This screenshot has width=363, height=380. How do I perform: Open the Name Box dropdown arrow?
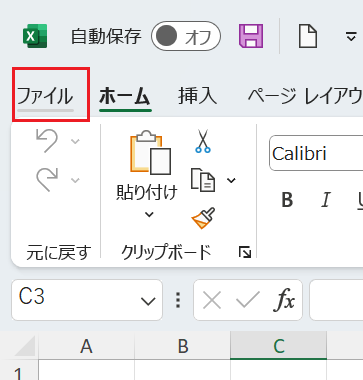coord(148,301)
